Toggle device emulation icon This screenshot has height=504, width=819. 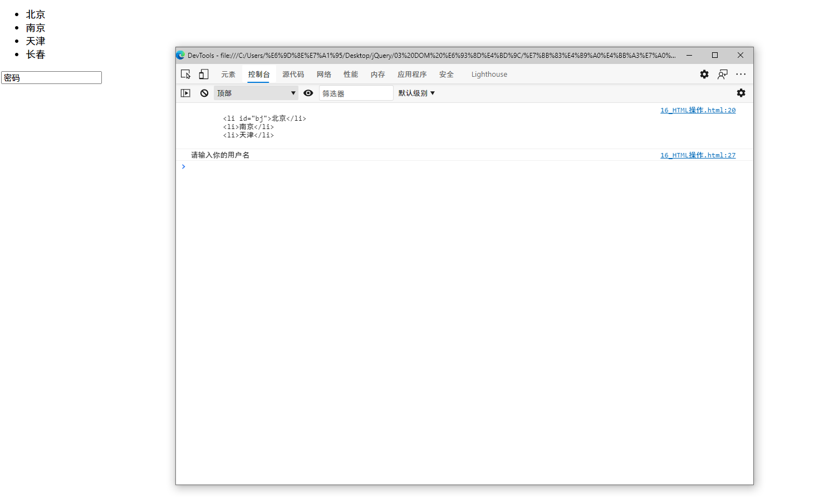point(204,74)
